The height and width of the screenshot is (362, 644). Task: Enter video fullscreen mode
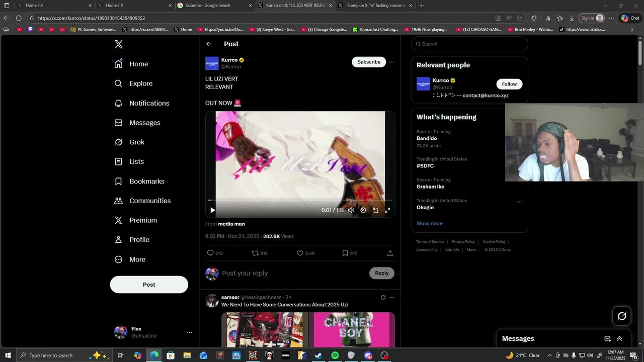pos(387,210)
